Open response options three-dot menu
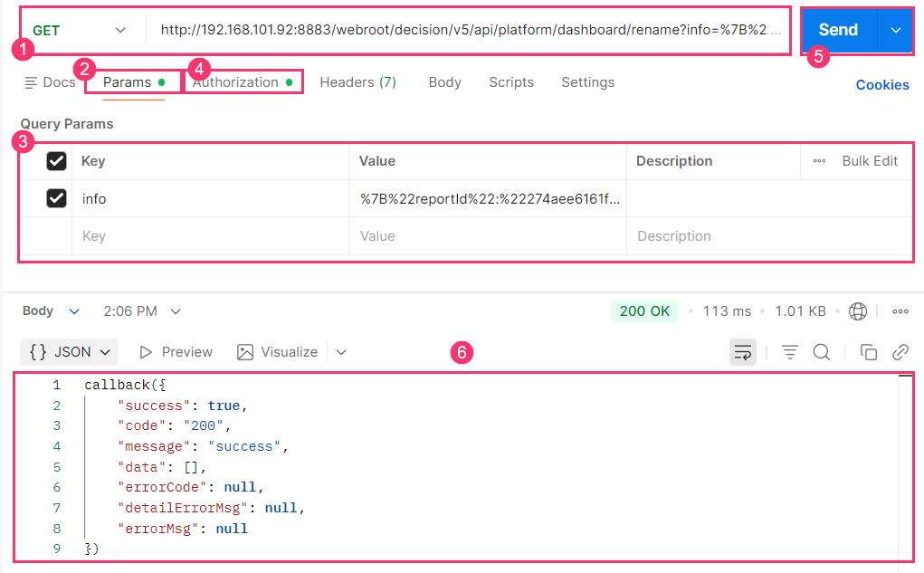Image resolution: width=924 pixels, height=573 pixels. [900, 311]
